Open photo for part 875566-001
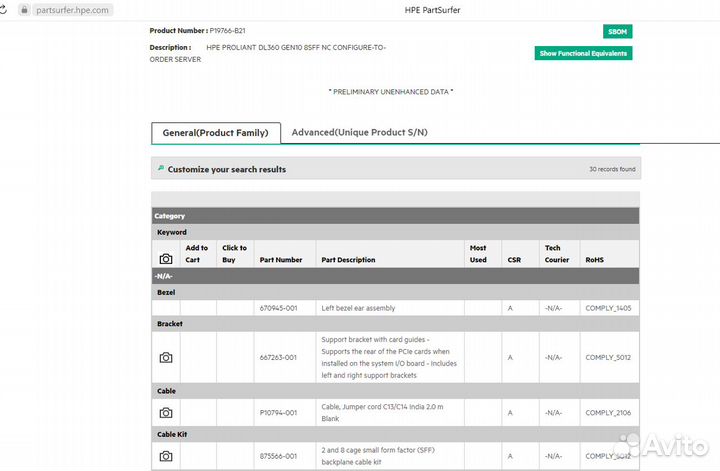Viewport: 720px width, 471px height. [x=166, y=456]
